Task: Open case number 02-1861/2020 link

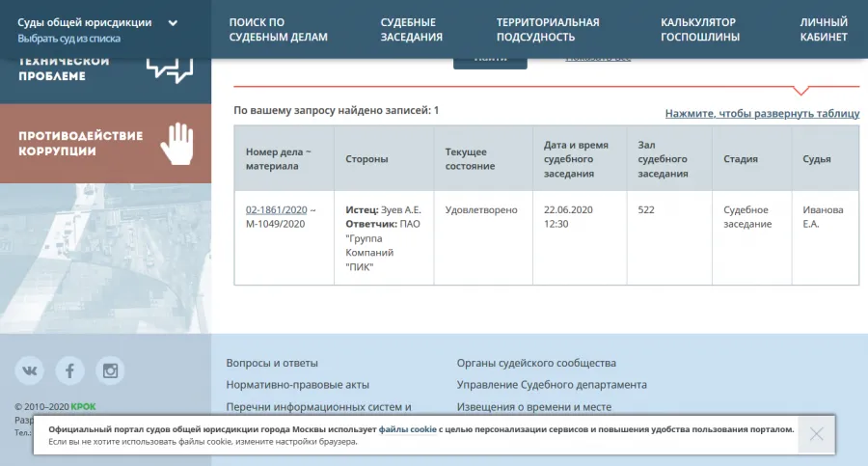Action: coord(276,210)
